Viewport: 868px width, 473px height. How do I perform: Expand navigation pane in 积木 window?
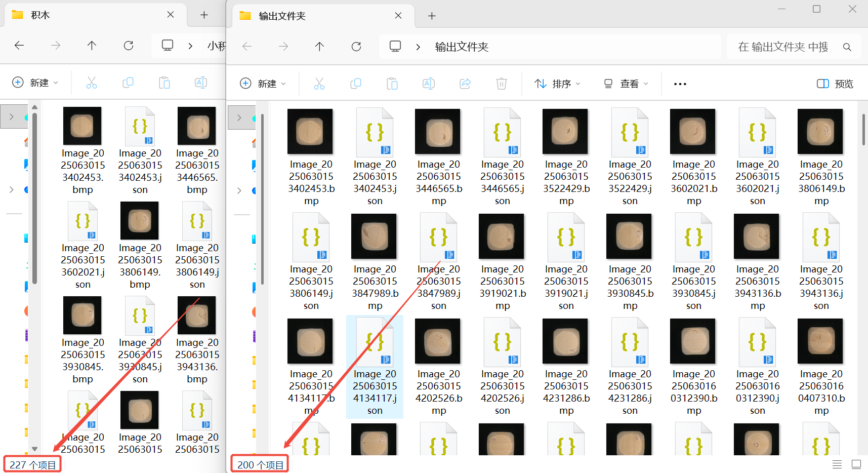pos(11,116)
